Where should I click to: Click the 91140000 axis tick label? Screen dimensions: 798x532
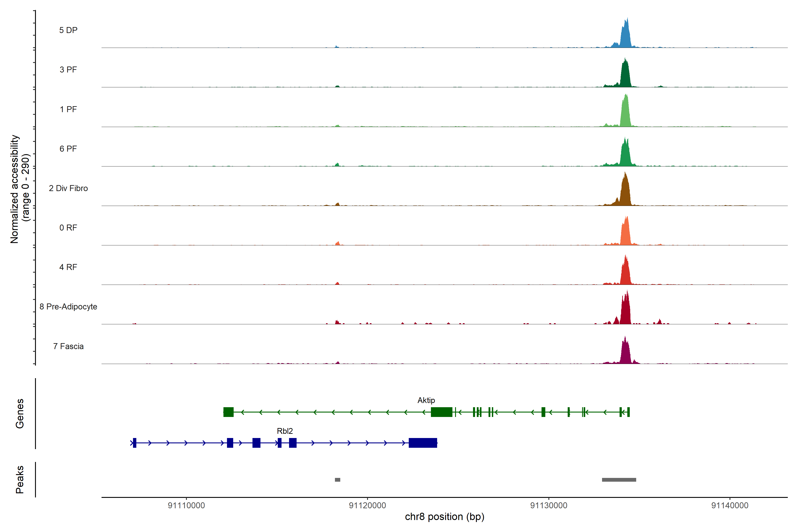coord(730,505)
